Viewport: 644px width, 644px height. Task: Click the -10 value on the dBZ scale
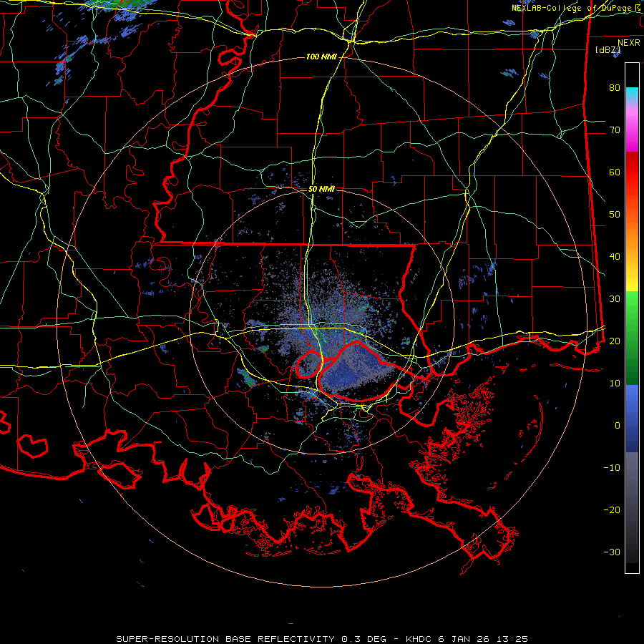pos(612,468)
